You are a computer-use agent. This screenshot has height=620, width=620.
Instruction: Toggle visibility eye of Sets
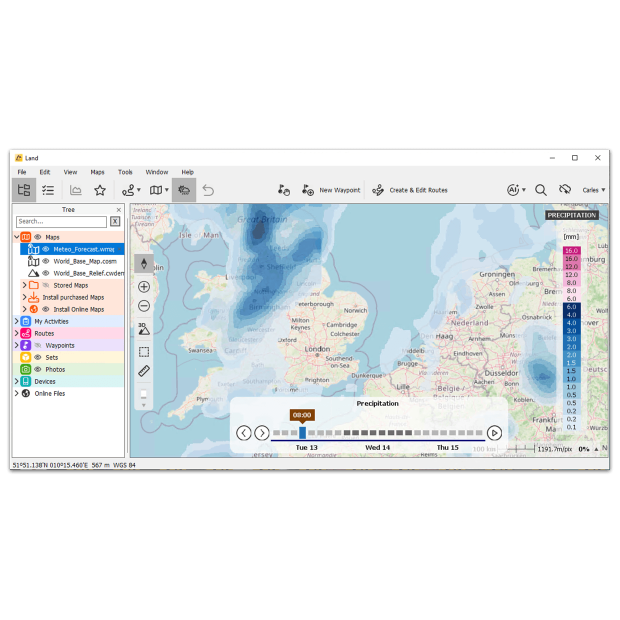point(38,357)
